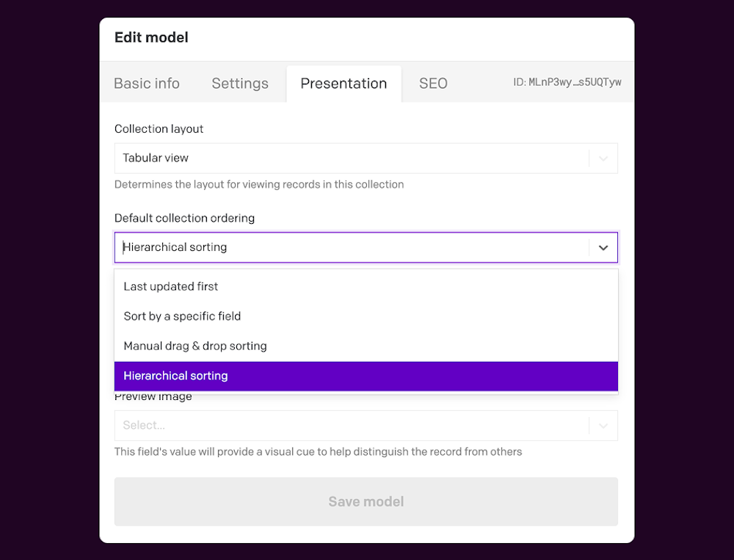Screen dimensions: 734x560
Task: Click the Edit model dialog title
Action: [x=151, y=37]
